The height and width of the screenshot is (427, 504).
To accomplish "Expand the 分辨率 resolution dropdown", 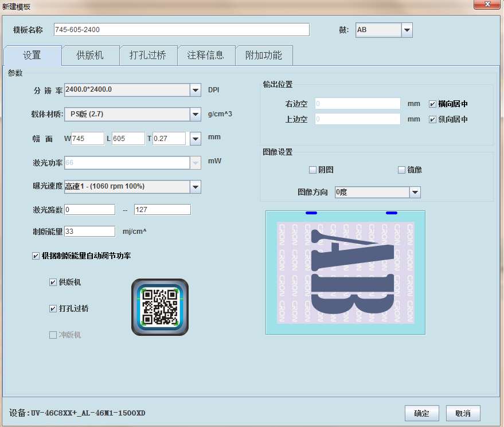I will [196, 90].
